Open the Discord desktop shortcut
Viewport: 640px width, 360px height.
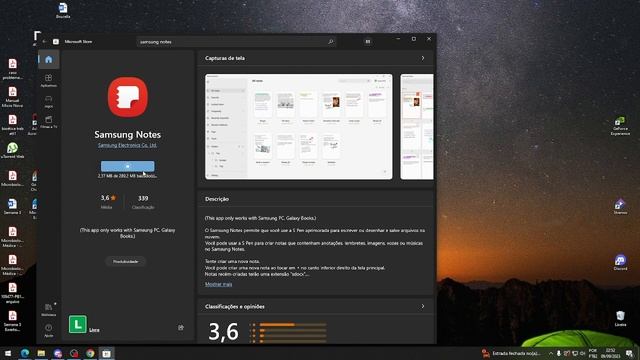tap(620, 262)
